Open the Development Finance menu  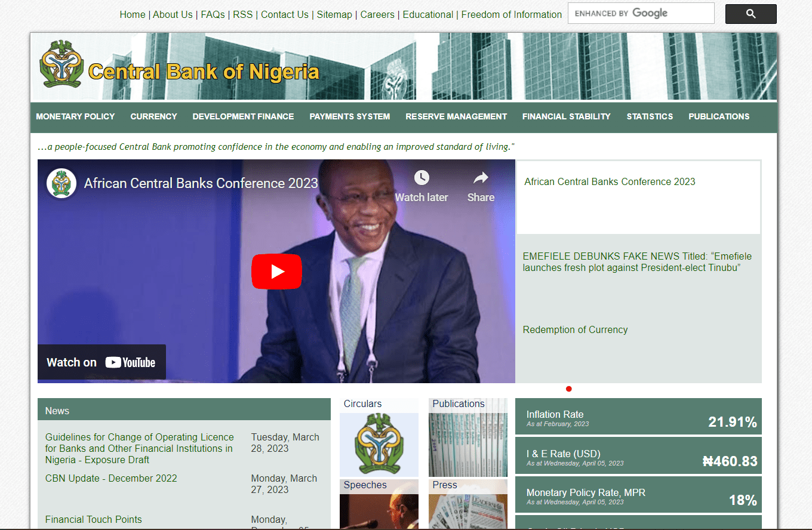(243, 116)
